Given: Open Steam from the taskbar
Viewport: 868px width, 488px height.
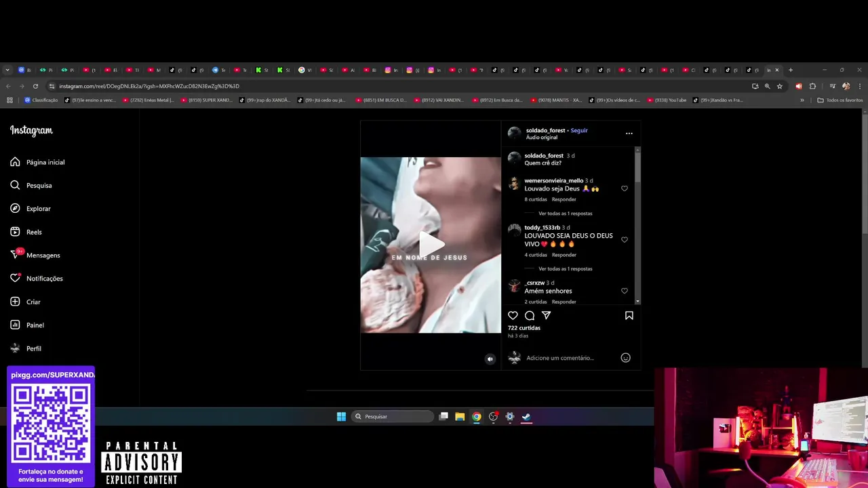Looking at the screenshot, I should click(526, 417).
